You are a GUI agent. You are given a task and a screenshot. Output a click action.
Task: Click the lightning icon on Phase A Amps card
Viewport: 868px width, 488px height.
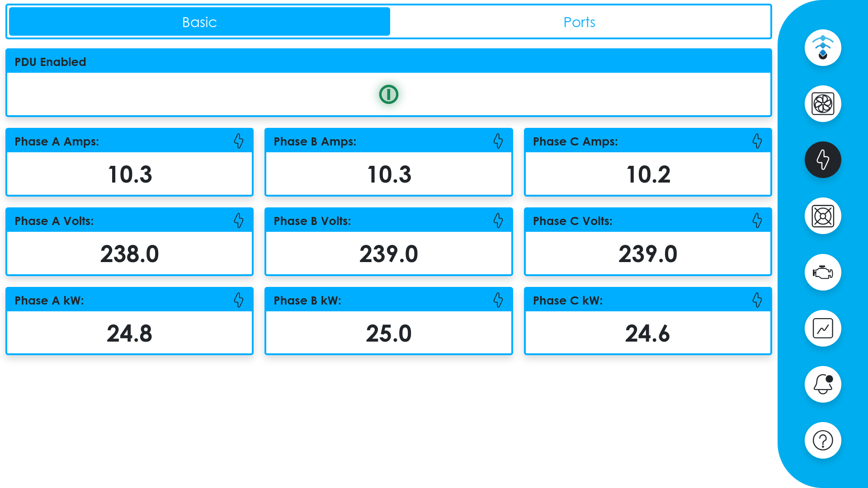coord(239,141)
